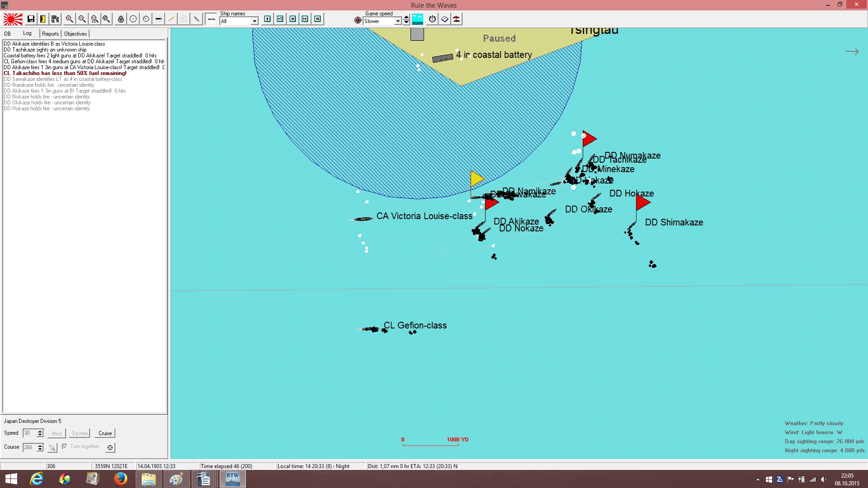
Task: Open the Reports tab
Action: (51, 34)
